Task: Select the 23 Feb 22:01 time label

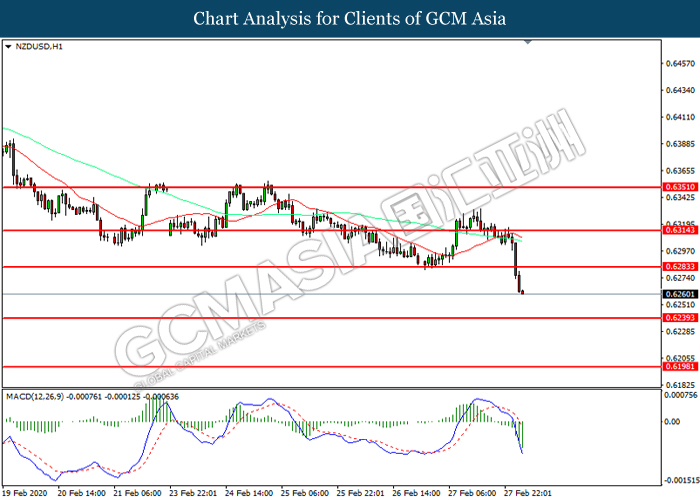Action: 193,493
